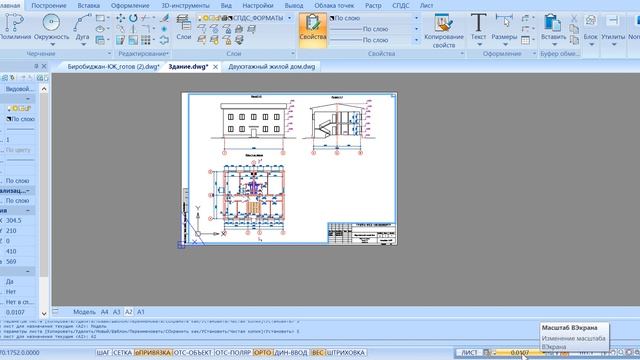
Task: Click the Lock layer icon
Action: (227, 29)
